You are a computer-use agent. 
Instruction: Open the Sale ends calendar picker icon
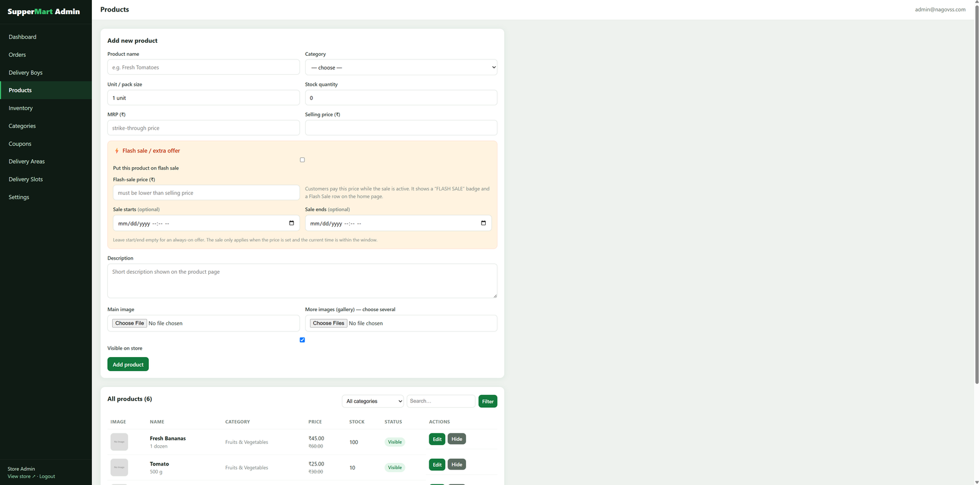[483, 223]
